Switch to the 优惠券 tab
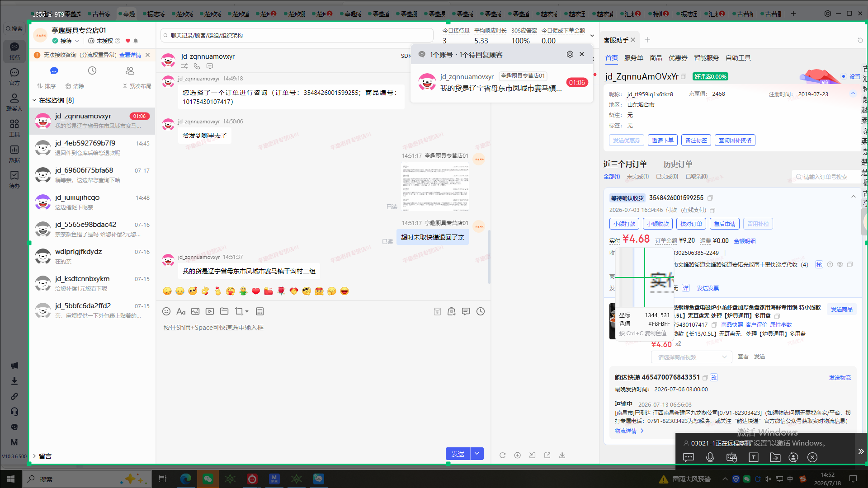The width and height of the screenshot is (868, 488). (678, 58)
